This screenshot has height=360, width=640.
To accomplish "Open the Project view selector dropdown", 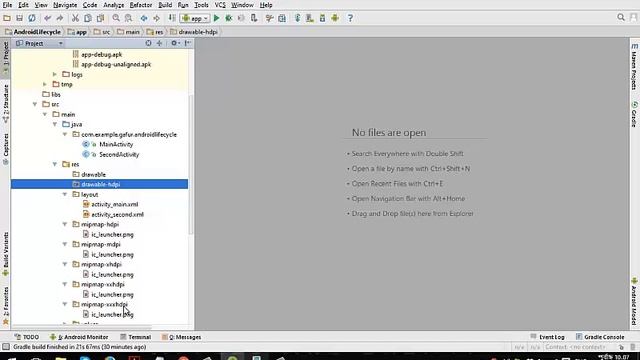I will point(39,43).
